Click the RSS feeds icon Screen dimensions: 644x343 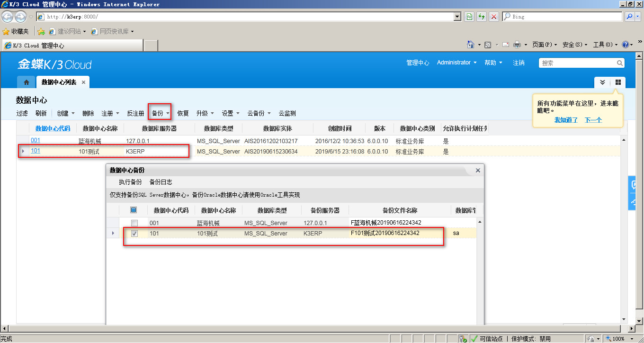pyautogui.click(x=488, y=45)
